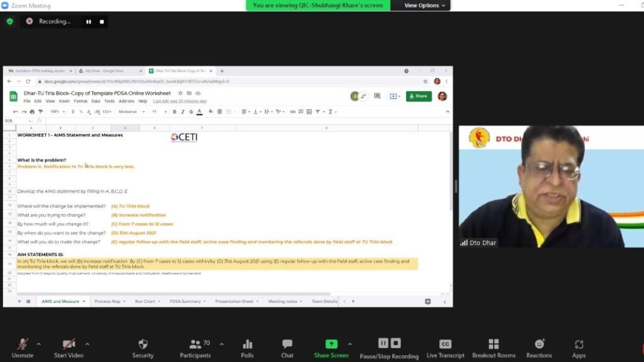Open Reactions menu

[x=539, y=348]
